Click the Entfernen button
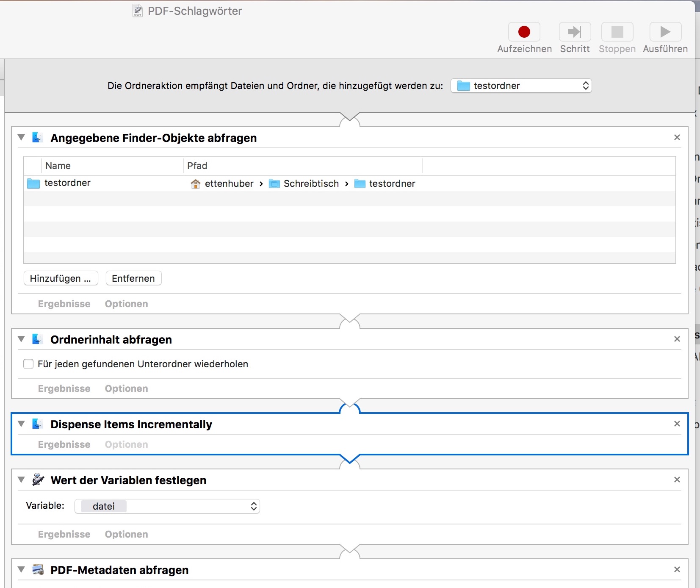This screenshot has height=588, width=700. (x=133, y=278)
